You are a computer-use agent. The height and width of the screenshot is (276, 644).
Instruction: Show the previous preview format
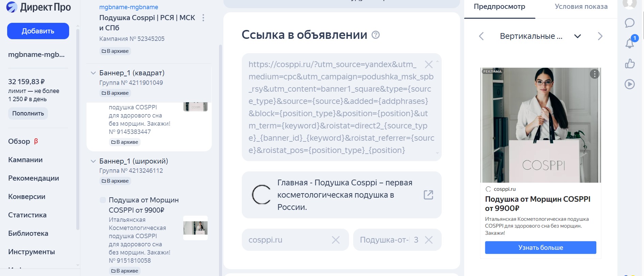click(481, 36)
